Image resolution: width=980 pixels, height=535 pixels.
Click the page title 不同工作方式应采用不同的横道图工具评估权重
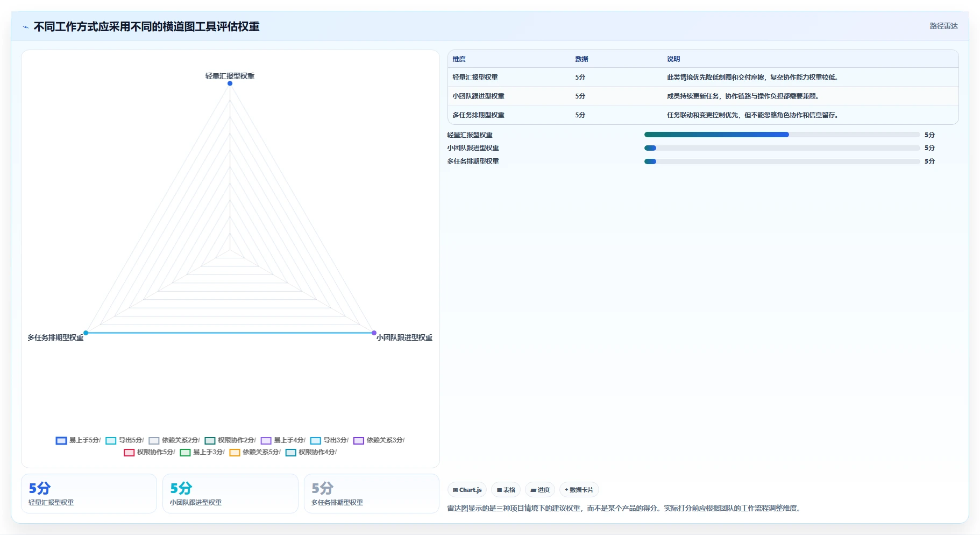(146, 27)
